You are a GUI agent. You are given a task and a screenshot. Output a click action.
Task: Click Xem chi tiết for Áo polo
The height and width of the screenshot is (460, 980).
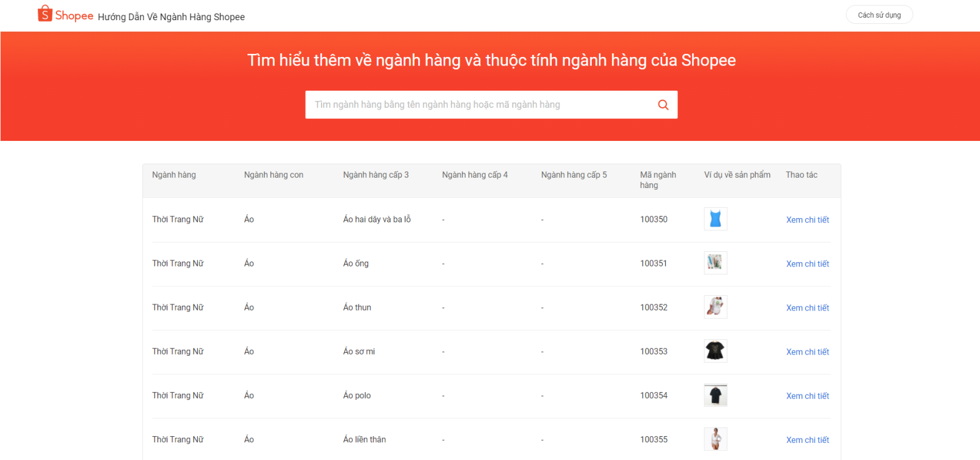click(x=807, y=396)
